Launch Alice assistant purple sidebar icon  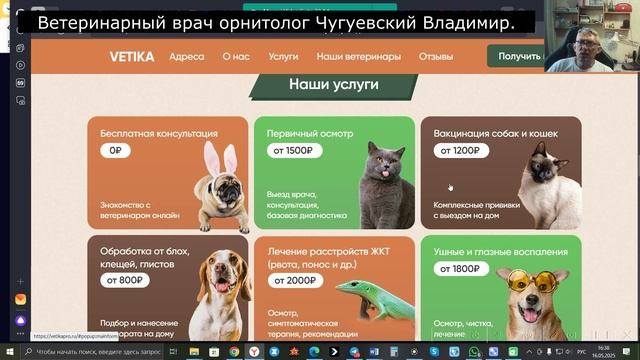click(20, 320)
